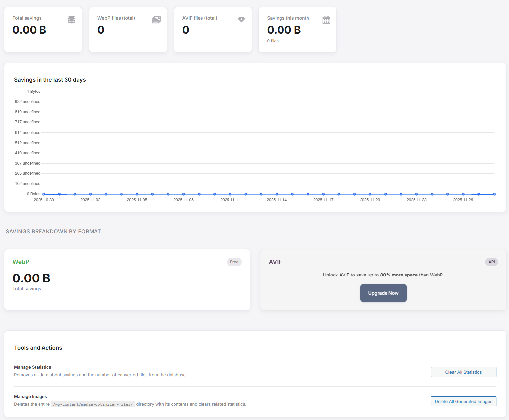Click Delete All Generated Images
The width and height of the screenshot is (509, 420).
click(463, 401)
